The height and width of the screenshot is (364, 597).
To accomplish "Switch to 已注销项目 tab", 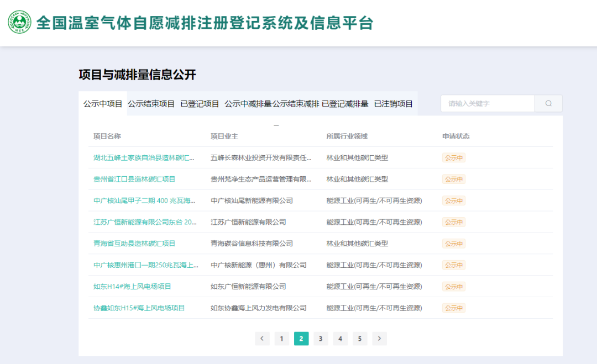I will coord(394,104).
